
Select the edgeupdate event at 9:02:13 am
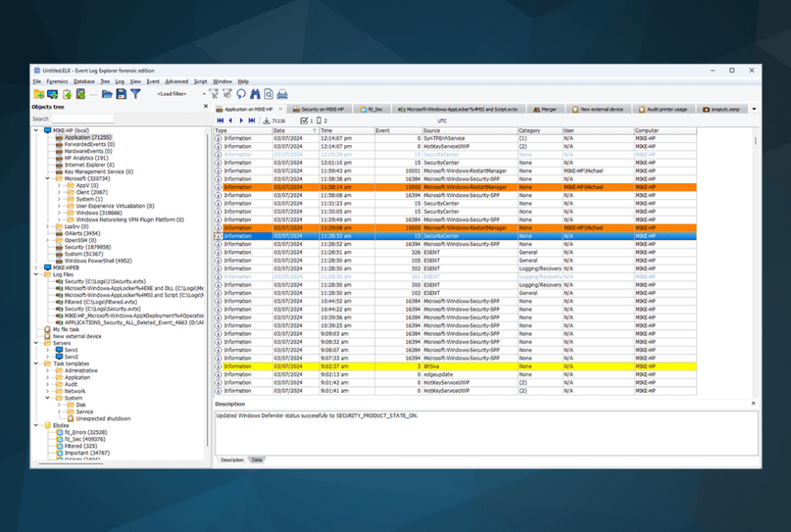[456, 374]
